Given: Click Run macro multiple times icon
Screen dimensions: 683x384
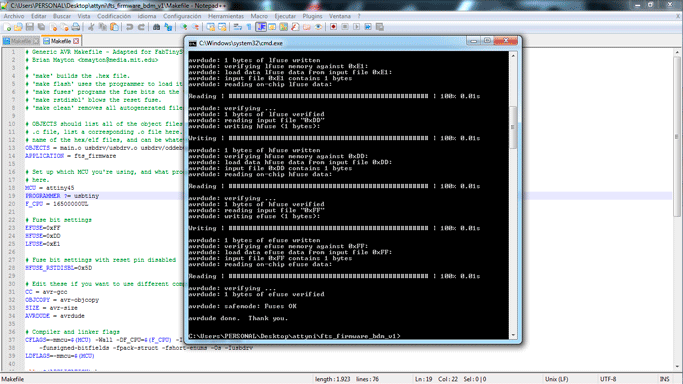Looking at the screenshot, I should (369, 27).
